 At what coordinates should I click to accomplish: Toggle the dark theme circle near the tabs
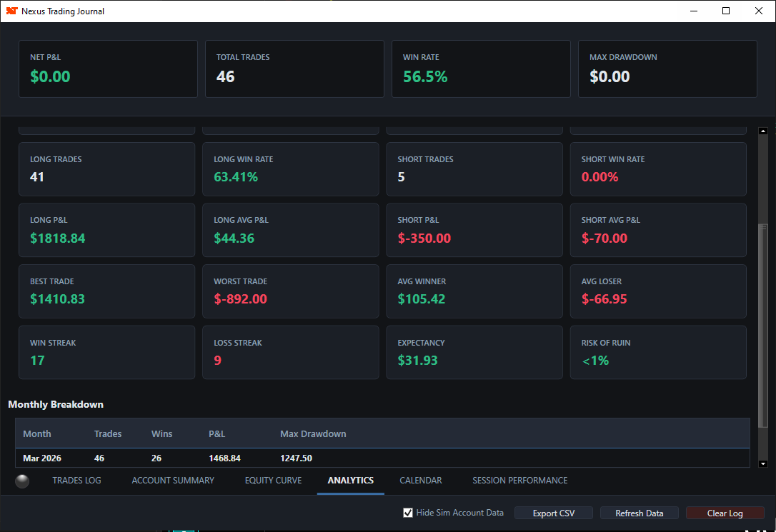[x=22, y=481]
